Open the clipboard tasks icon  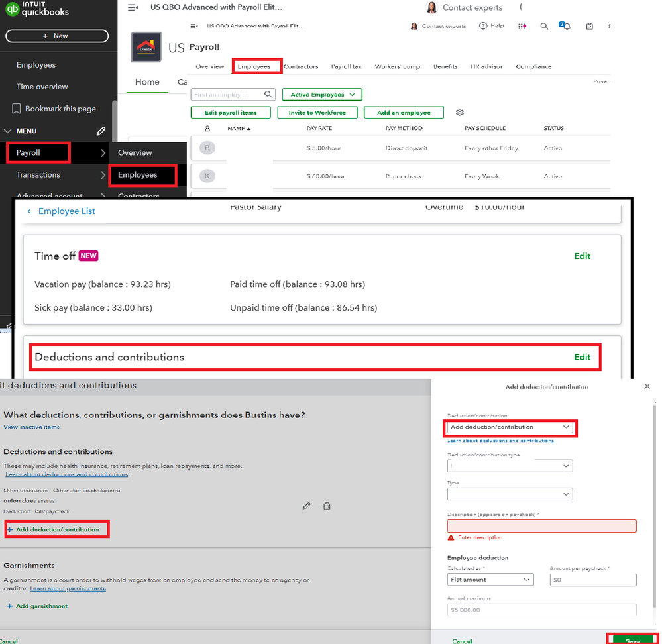[589, 26]
